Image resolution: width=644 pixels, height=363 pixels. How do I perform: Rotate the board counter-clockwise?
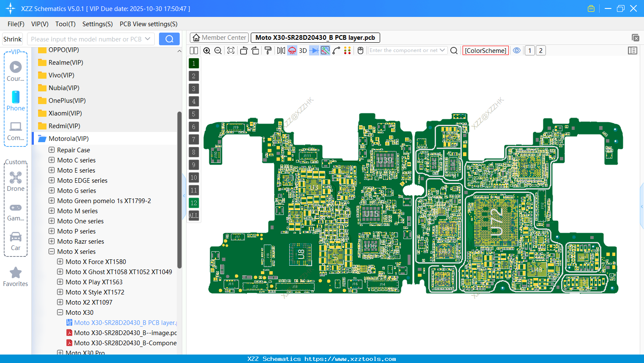tap(244, 50)
